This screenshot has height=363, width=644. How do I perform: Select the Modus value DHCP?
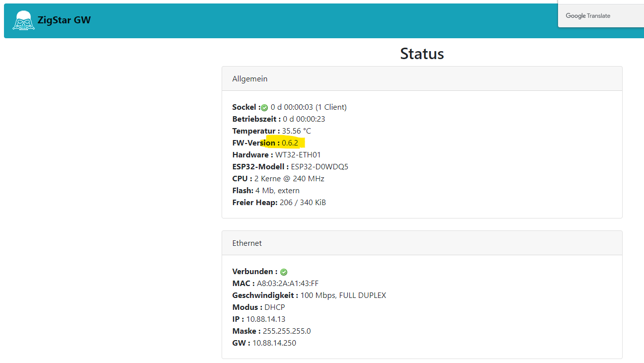tap(275, 307)
